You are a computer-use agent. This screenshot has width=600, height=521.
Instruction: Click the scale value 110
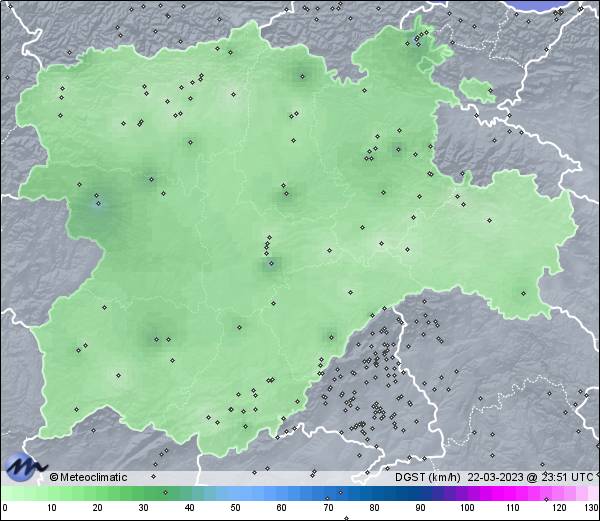(513, 508)
